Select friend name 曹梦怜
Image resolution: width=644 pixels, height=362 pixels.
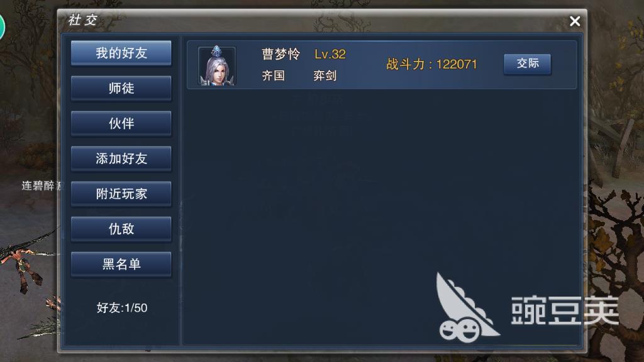(x=281, y=54)
